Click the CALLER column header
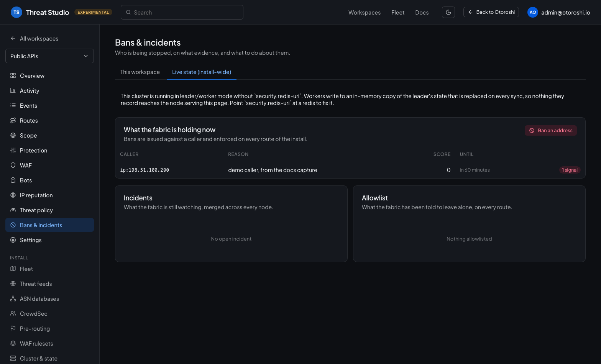This screenshot has width=601, height=364. (129, 154)
